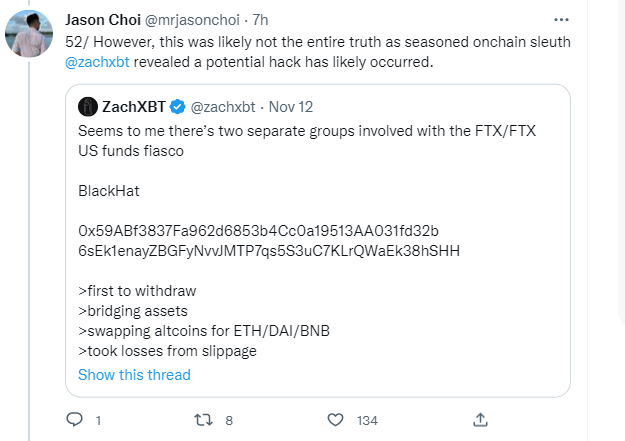Click the 0x59ABf3837 wallet address text
This screenshot has width=625, height=441.
(260, 231)
